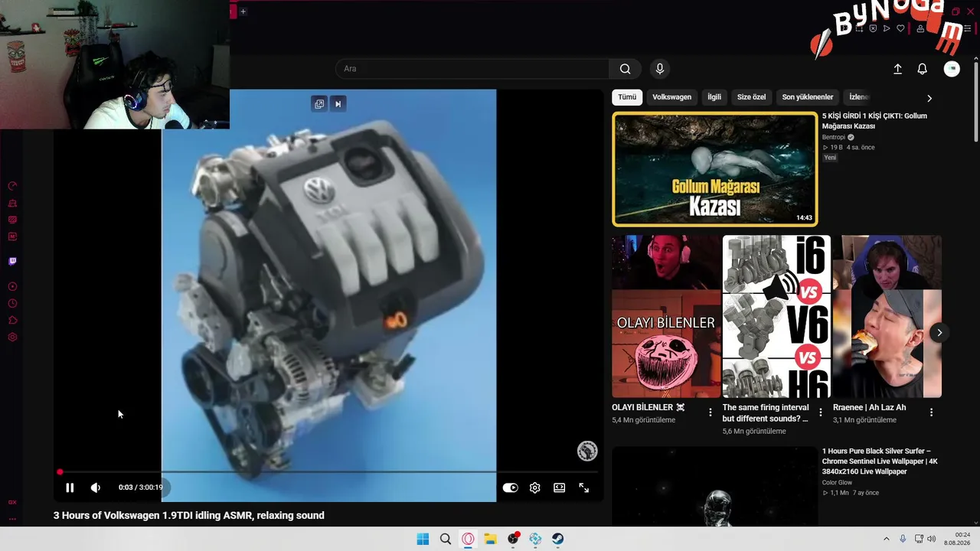Viewport: 980px width, 551px height.
Task: Switch player to theater mode
Action: click(560, 487)
